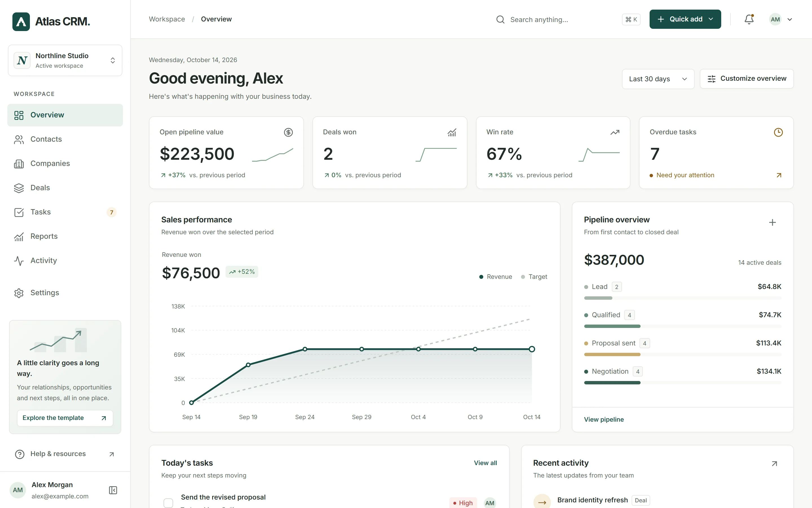Open Companies in the sidebar
The image size is (812, 508).
(65, 163)
